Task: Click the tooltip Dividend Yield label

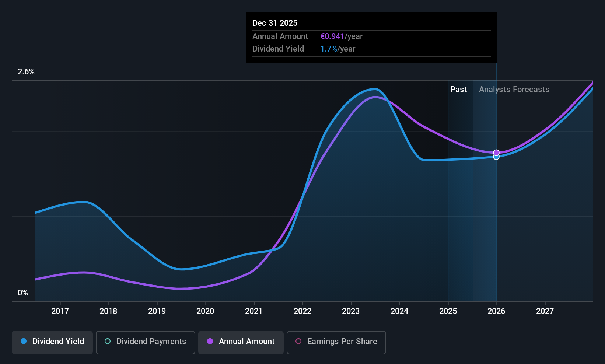Action: coord(278,49)
